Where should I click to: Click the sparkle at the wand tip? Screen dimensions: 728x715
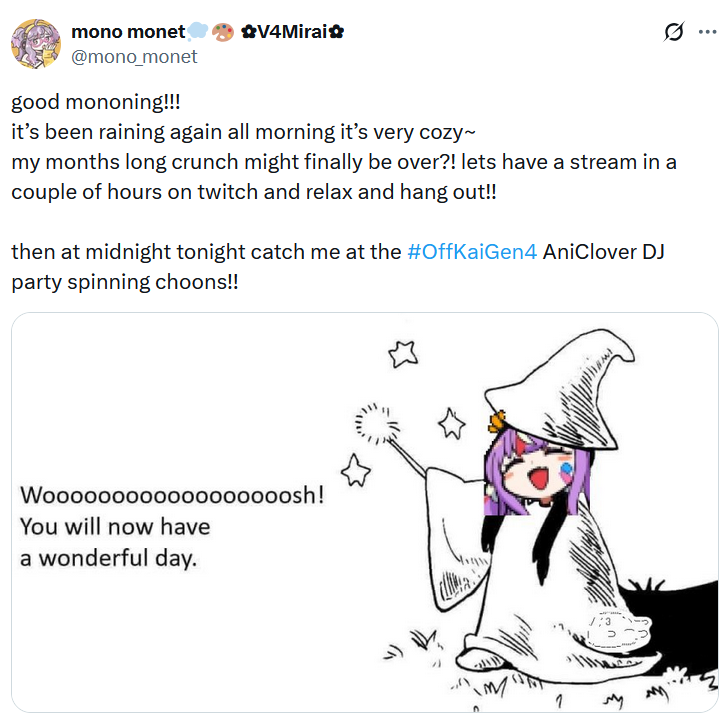[x=377, y=423]
